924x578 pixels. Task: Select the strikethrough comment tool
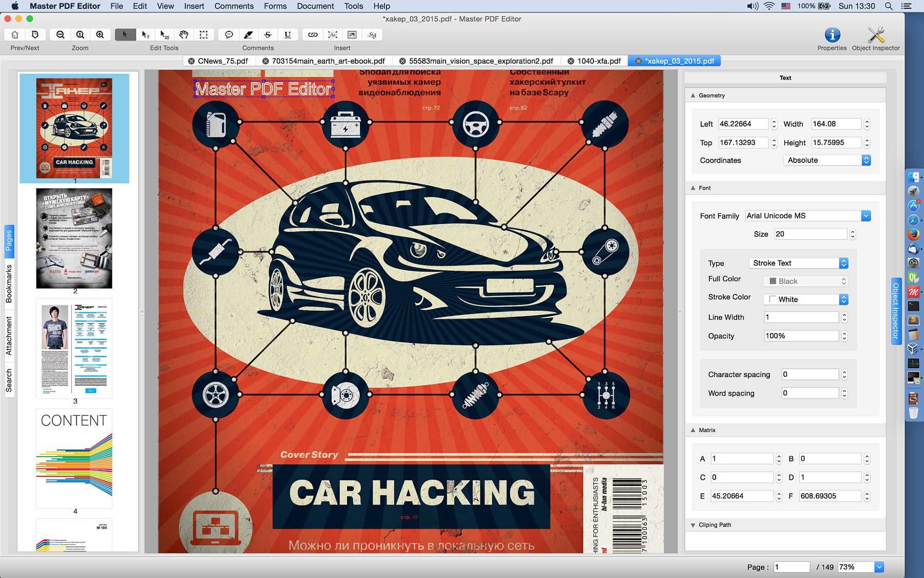pos(268,34)
